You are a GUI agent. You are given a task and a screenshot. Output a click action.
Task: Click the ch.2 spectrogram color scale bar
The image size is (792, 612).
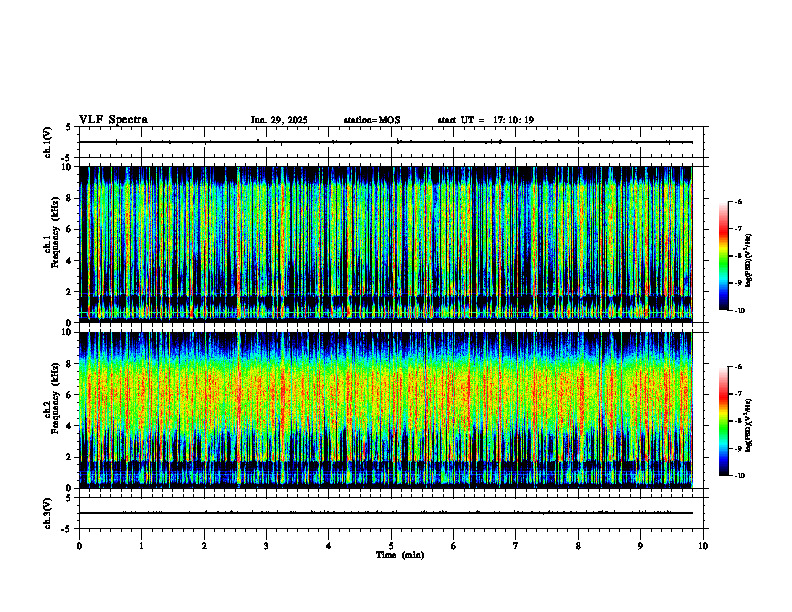pyautogui.click(x=724, y=421)
